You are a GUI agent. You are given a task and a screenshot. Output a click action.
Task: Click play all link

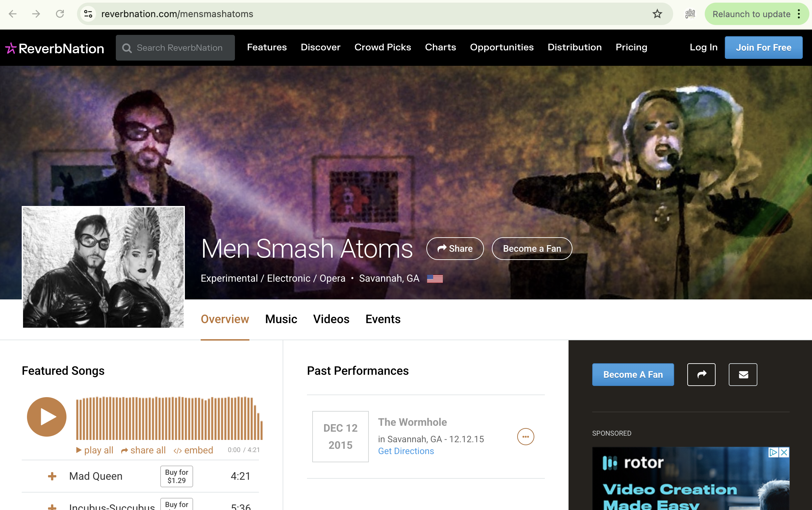(x=95, y=450)
